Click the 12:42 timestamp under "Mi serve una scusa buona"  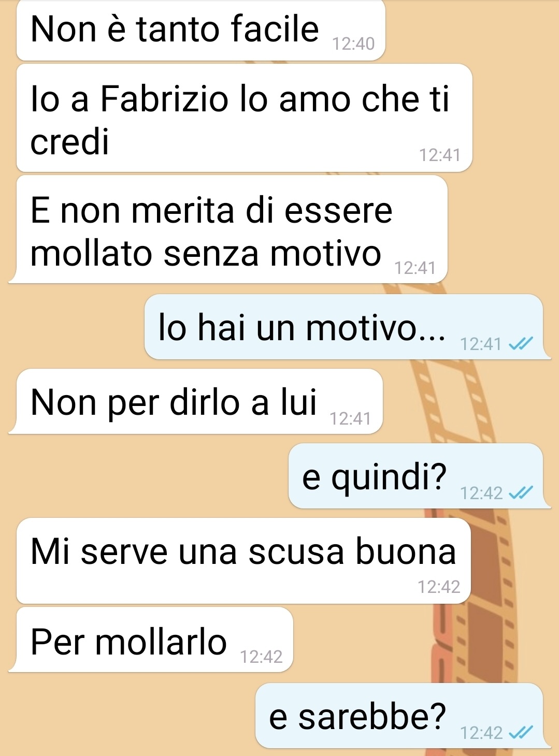click(x=439, y=587)
